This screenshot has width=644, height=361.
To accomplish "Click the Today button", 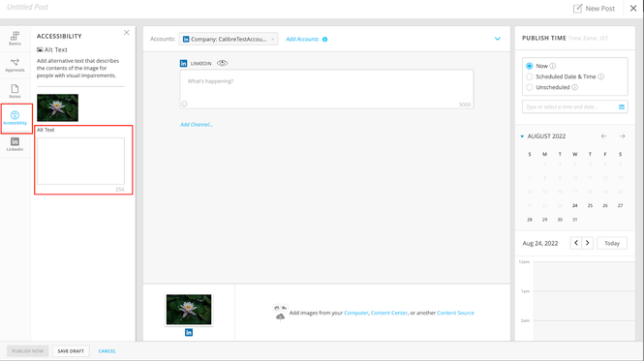I will click(612, 243).
